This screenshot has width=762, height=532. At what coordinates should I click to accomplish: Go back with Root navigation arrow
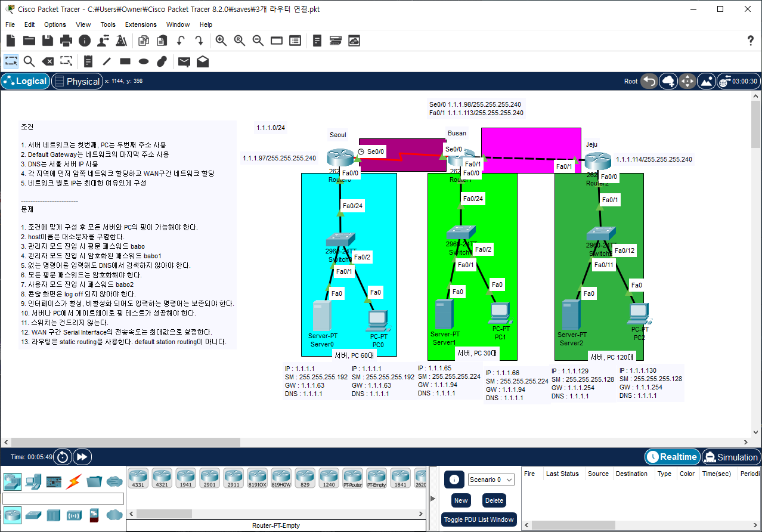tap(649, 81)
